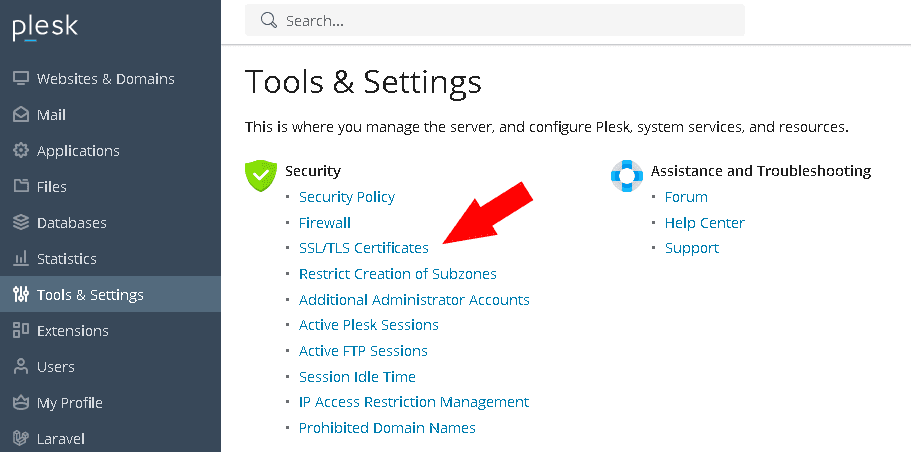Click the Mail envelope icon
The height and width of the screenshot is (452, 911).
point(20,115)
